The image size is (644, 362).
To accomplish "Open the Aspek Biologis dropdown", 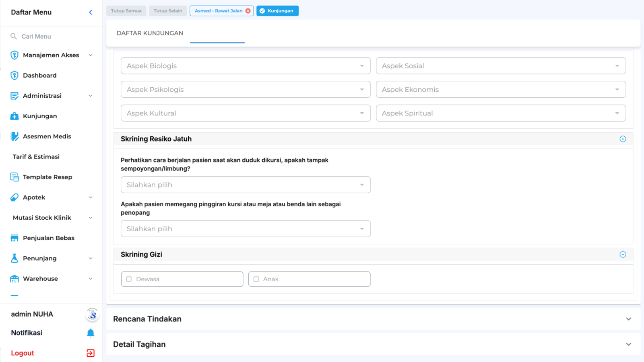I will 246,66.
